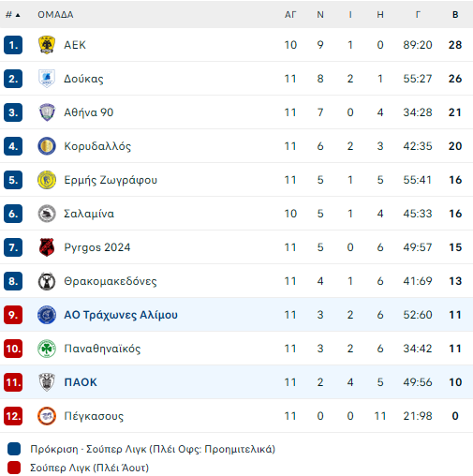The image size is (473, 476).
Task: Open the Πέγκασους orange logo
Action: [47, 416]
